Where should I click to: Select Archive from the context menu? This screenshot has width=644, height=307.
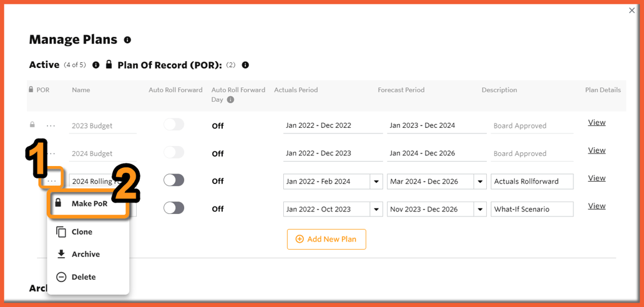pyautogui.click(x=85, y=254)
